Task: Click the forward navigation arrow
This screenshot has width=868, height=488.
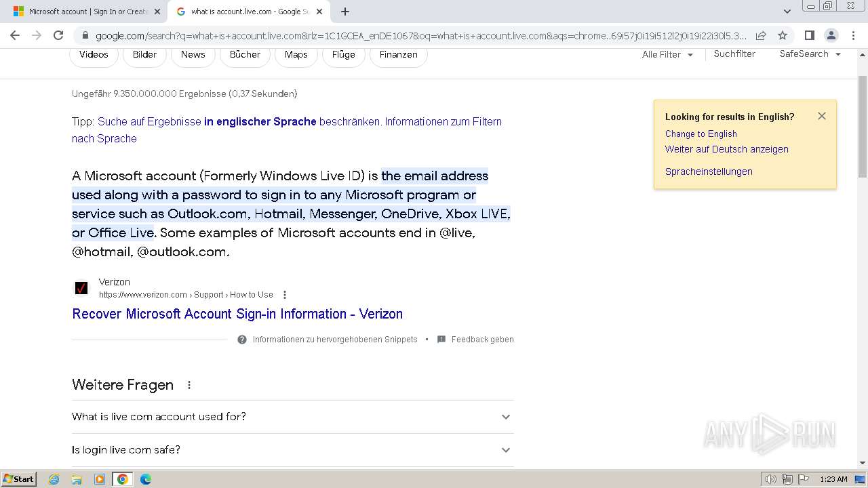Action: (37, 35)
